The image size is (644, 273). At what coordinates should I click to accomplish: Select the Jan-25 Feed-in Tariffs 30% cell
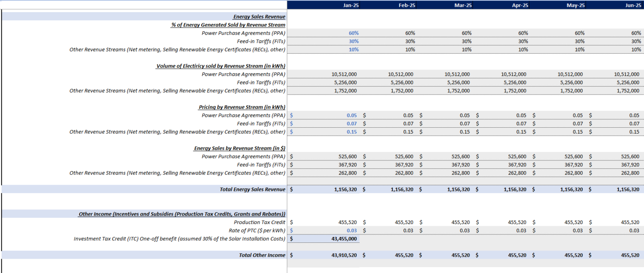point(324,41)
